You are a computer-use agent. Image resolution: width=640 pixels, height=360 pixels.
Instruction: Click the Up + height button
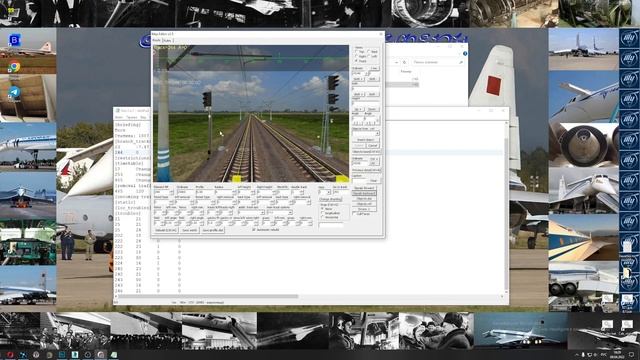(358, 109)
